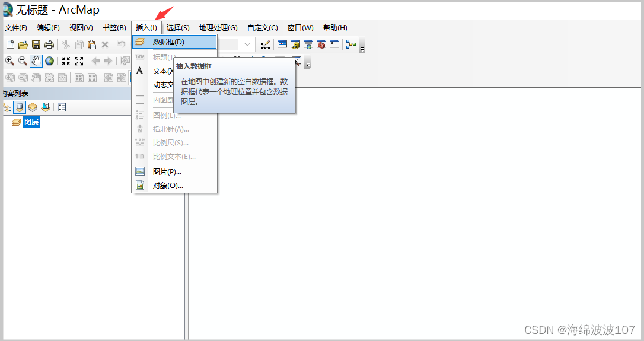The width and height of the screenshot is (644, 341).
Task: Open 地理处理(G) menu
Action: [x=218, y=27]
